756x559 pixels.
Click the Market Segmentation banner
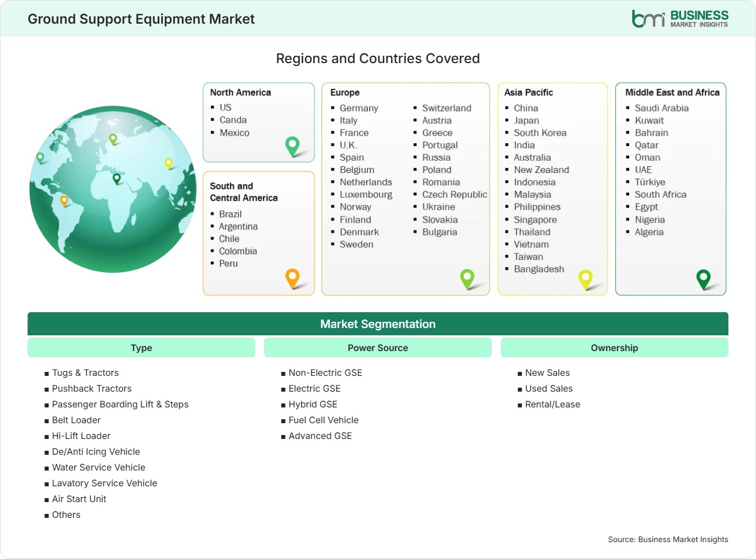coord(378,324)
